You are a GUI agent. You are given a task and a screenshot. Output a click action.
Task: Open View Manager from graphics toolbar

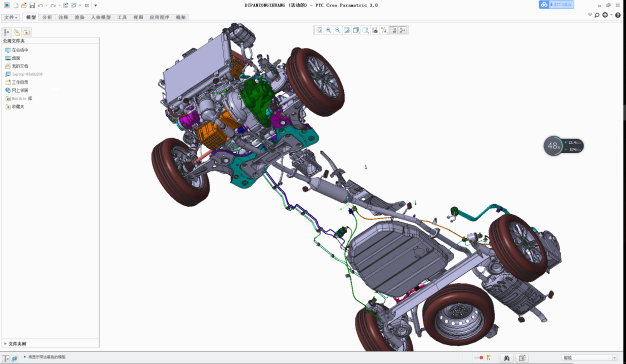(x=375, y=30)
